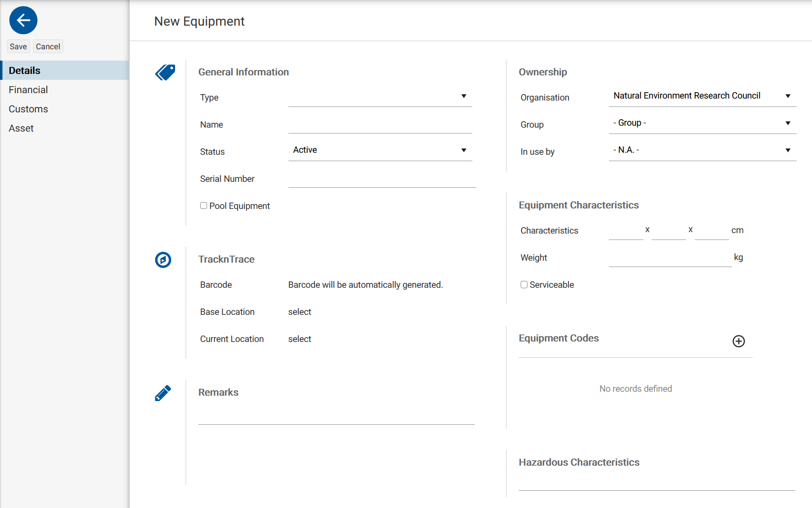This screenshot has height=508, width=812.
Task: Switch to the Financial section
Action: tap(28, 90)
